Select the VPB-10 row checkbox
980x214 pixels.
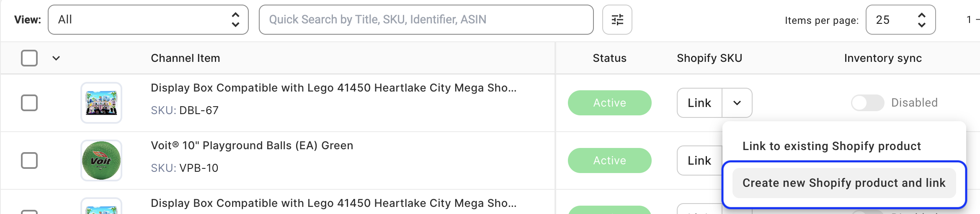tap(29, 160)
